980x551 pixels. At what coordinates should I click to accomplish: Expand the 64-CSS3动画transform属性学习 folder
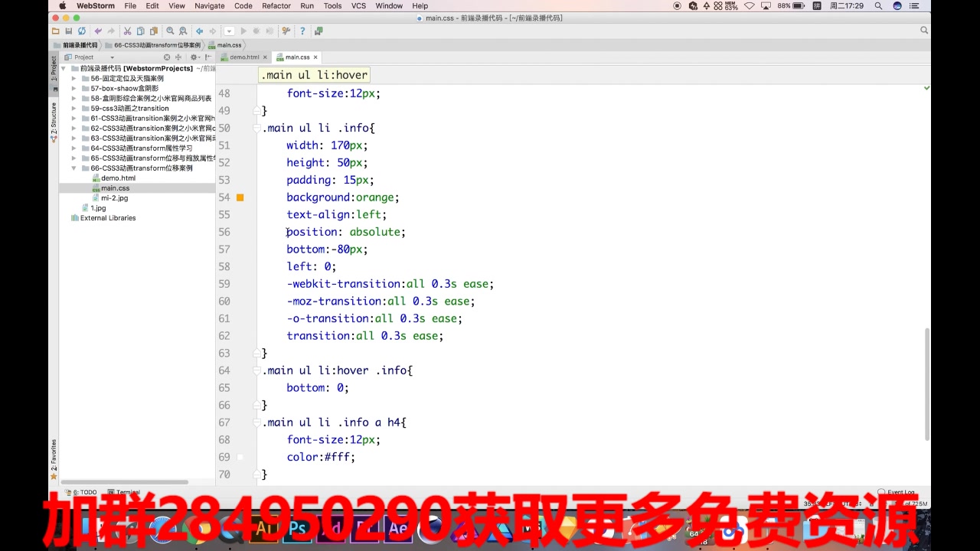point(74,148)
